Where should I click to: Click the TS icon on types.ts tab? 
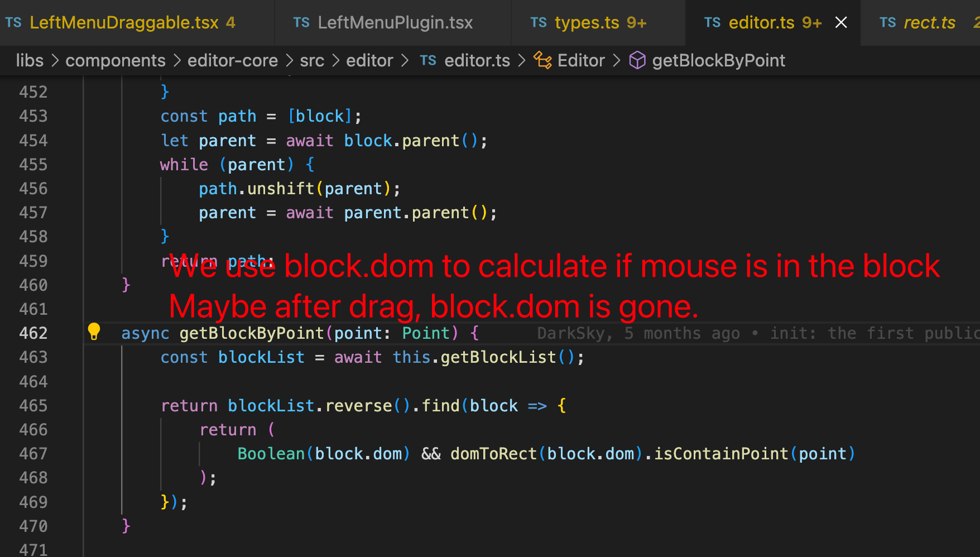[539, 23]
